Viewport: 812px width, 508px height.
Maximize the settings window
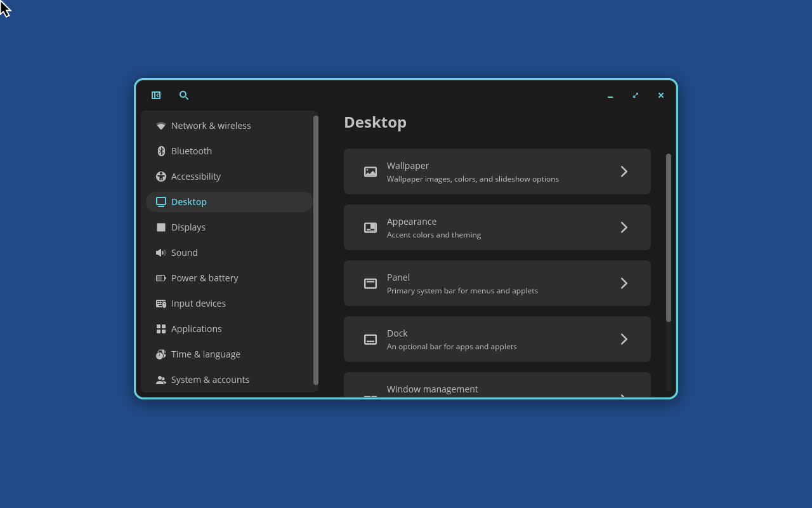tap(636, 95)
